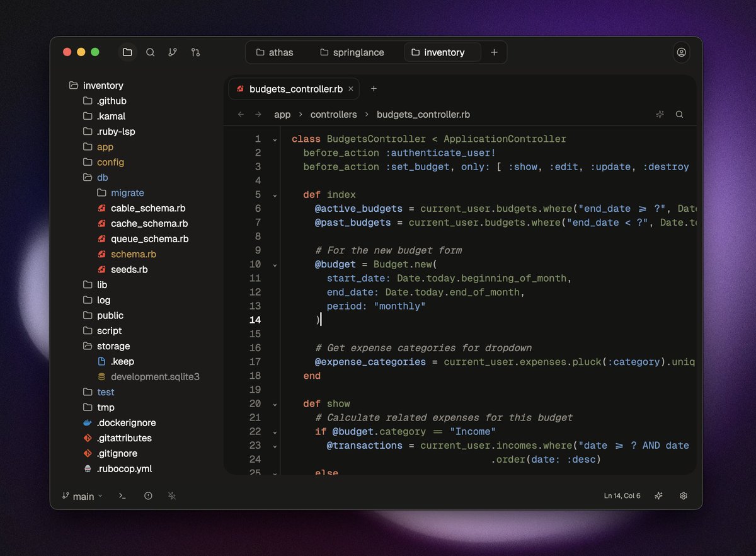The image size is (756, 556).
Task: Click Ln 14, Col 6 cursor position
Action: tap(622, 496)
